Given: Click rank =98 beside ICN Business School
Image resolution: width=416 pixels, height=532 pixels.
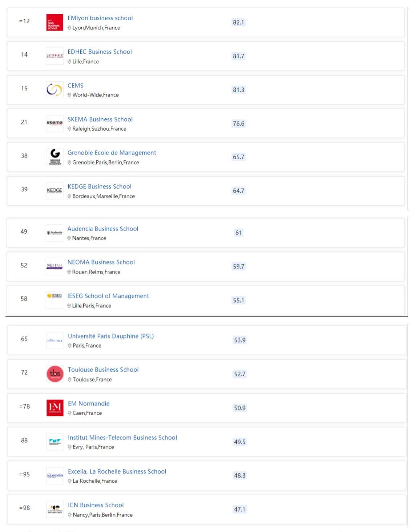Looking at the screenshot, I should point(24,508).
